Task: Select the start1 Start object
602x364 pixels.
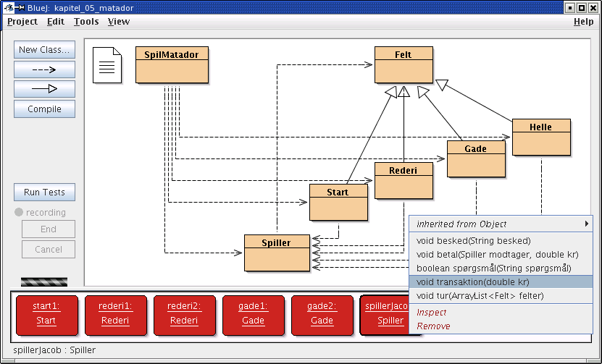Action: tap(46, 314)
